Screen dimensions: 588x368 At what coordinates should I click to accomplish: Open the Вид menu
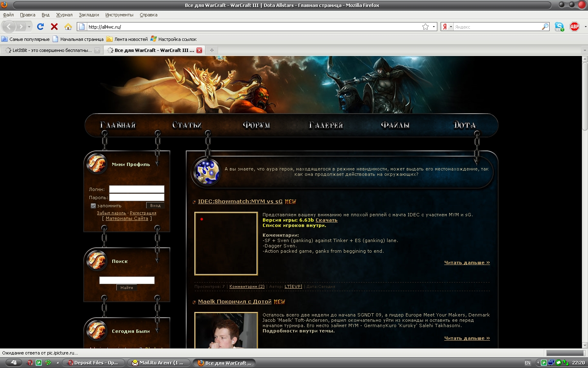(x=45, y=15)
